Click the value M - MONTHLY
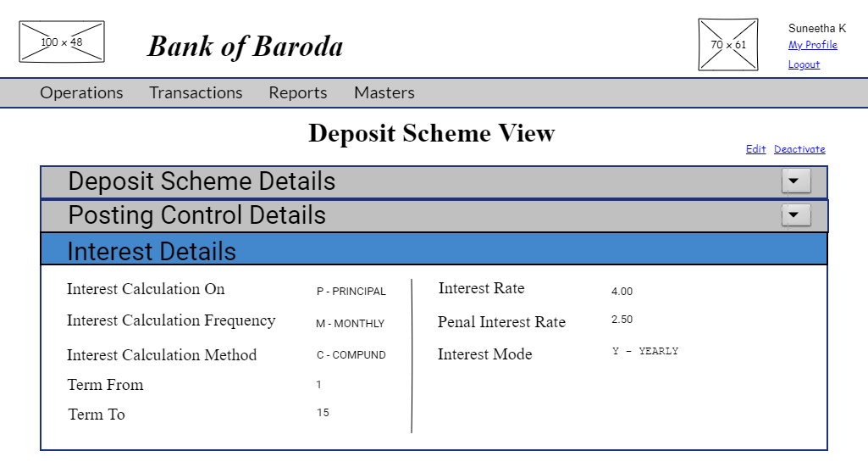This screenshot has height=462, width=868. click(350, 324)
